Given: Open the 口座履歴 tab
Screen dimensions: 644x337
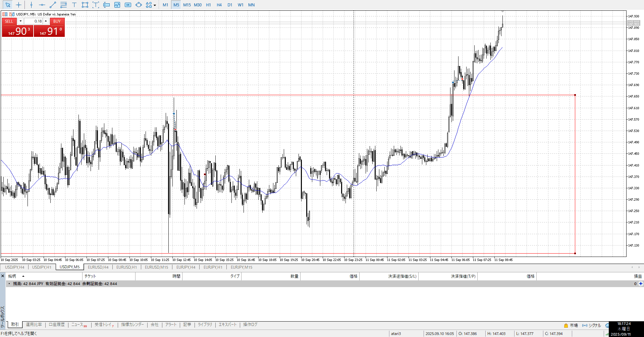Looking at the screenshot, I should 57,325.
